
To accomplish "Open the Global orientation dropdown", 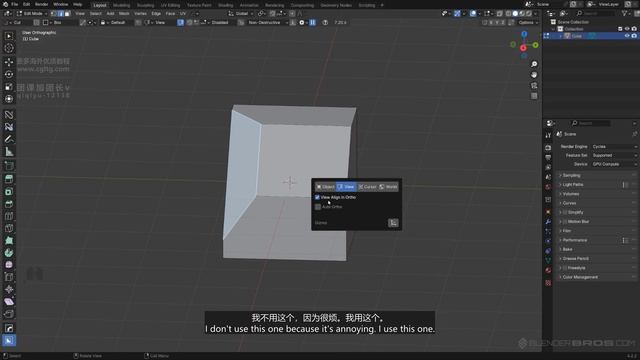I will point(242,13).
